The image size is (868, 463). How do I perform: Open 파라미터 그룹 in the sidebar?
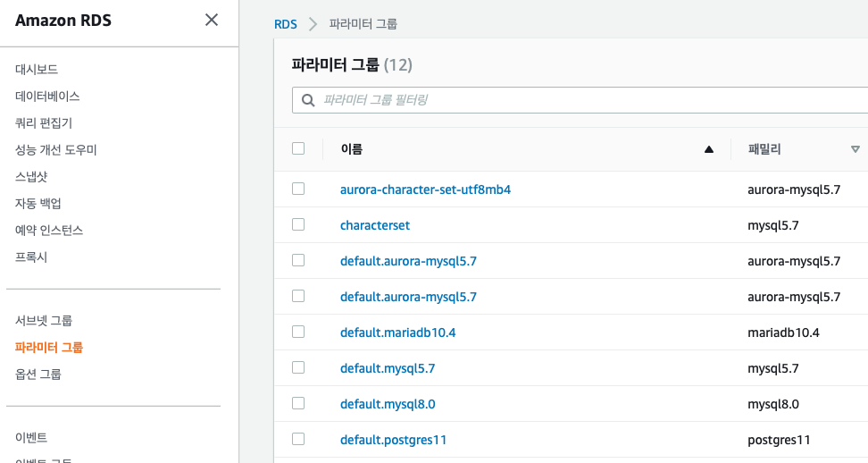tap(49, 347)
